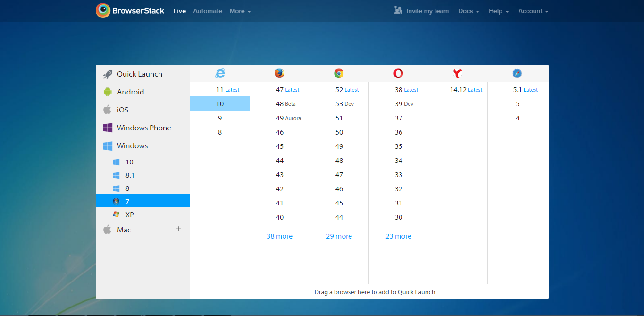Launch Firefox 43
This screenshot has height=316, width=644.
279,175
